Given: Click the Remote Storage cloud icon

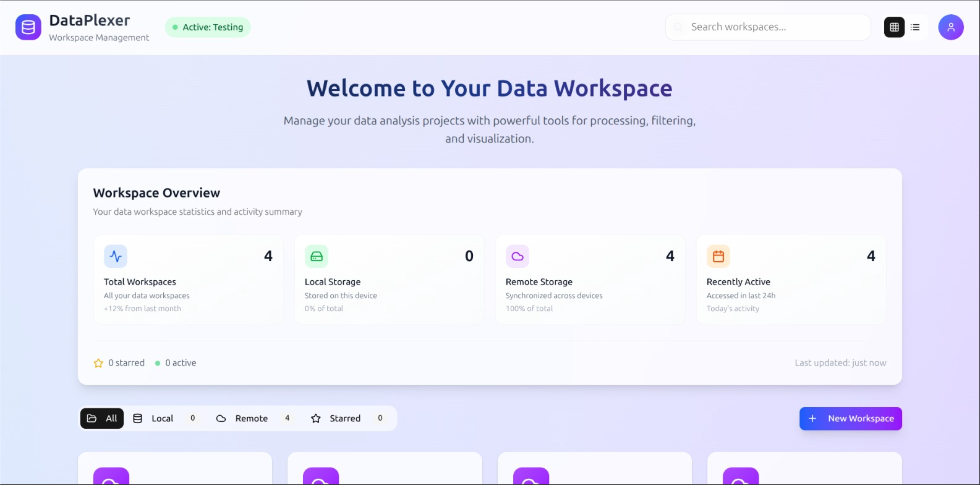Looking at the screenshot, I should (517, 256).
